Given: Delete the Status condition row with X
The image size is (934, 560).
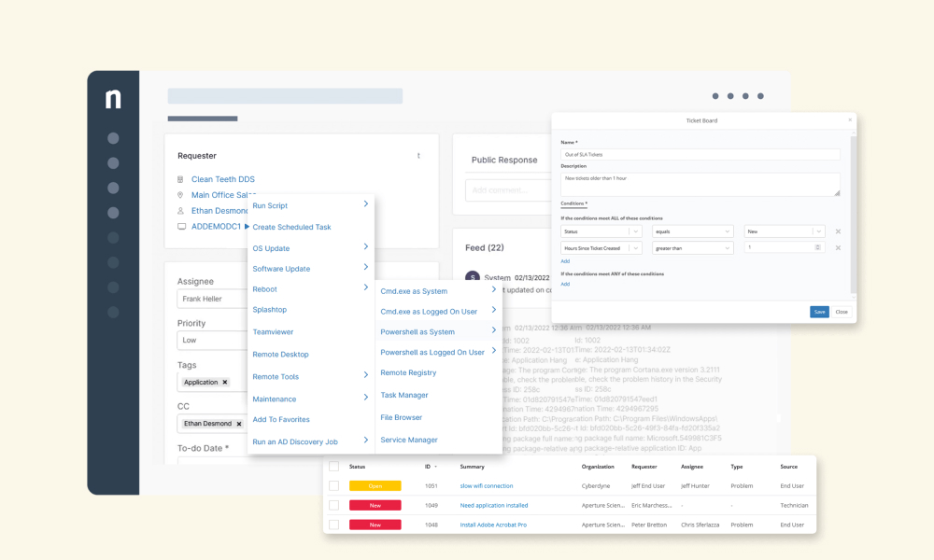Looking at the screenshot, I should pos(838,231).
